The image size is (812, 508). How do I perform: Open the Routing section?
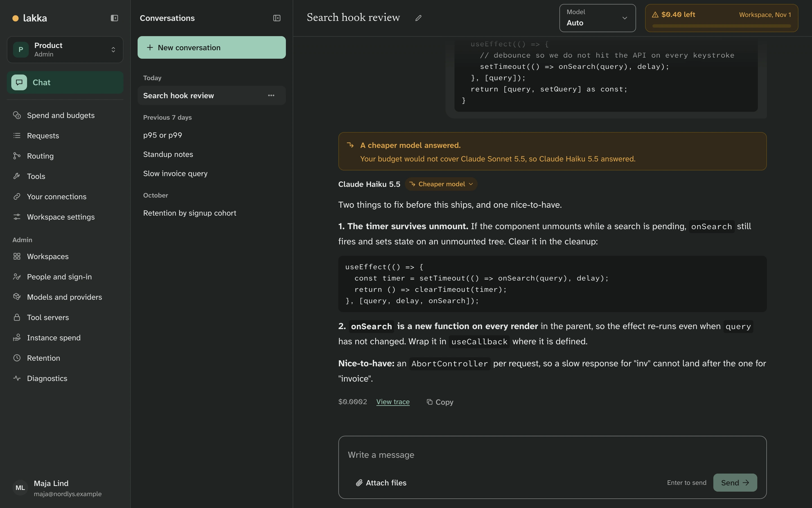[65, 156]
